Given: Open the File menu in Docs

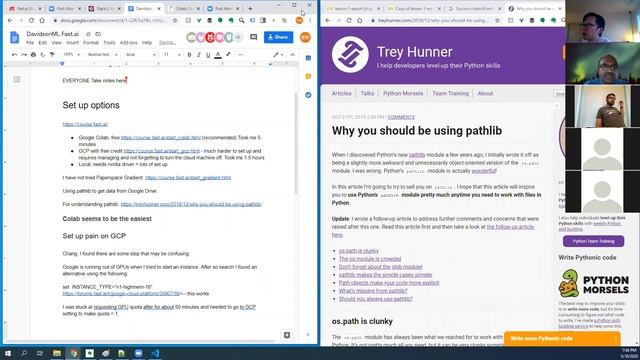Looking at the screenshot, I should point(30,43).
